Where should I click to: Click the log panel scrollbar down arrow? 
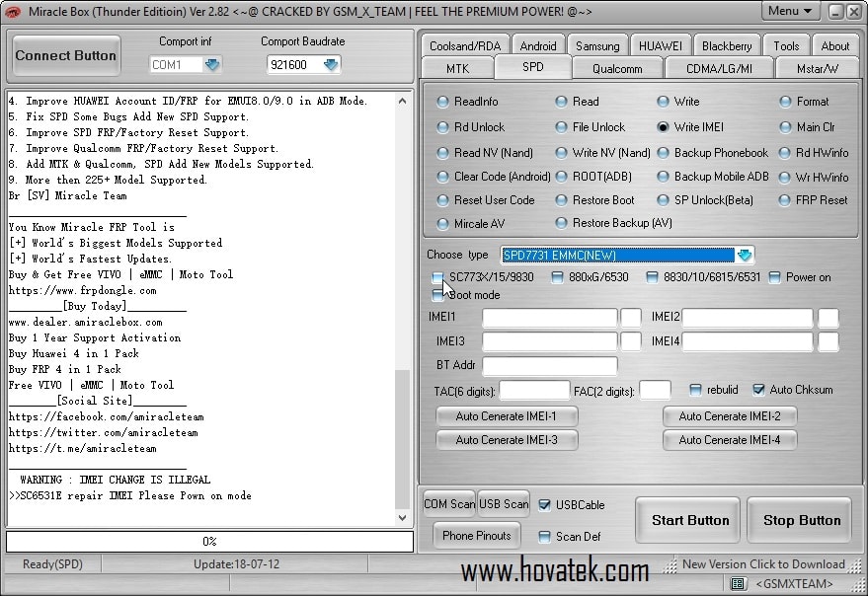point(403,518)
